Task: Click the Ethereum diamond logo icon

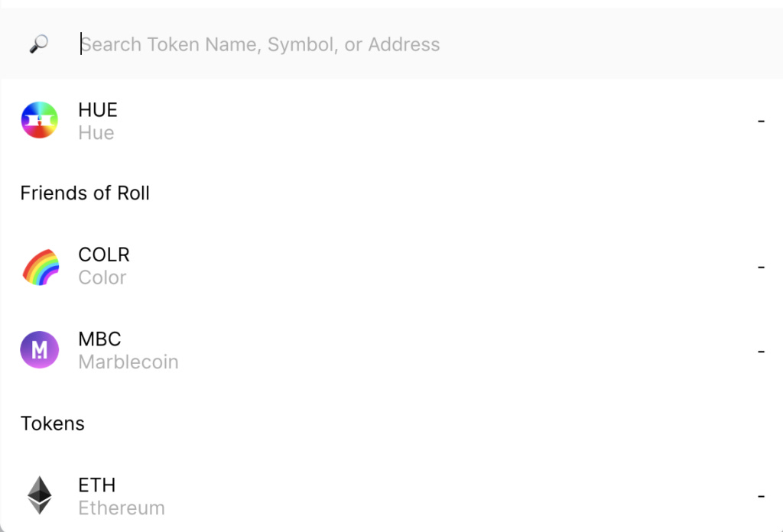Action: 39,495
